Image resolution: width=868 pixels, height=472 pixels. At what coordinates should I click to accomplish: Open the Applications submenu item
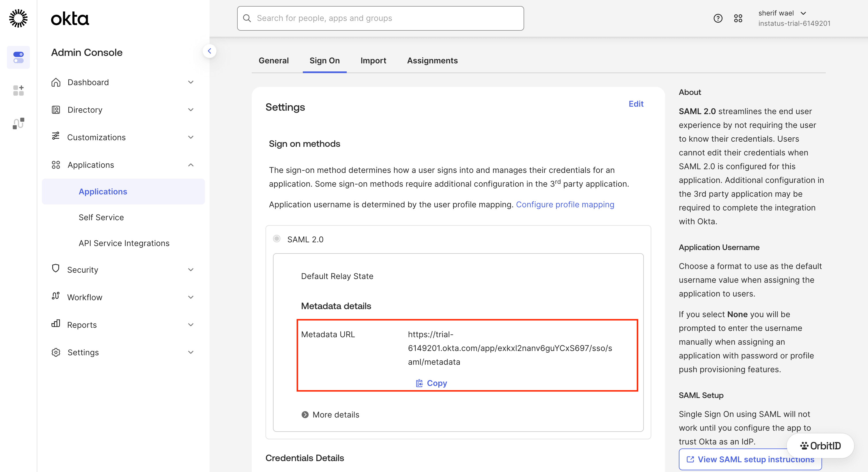click(x=123, y=192)
